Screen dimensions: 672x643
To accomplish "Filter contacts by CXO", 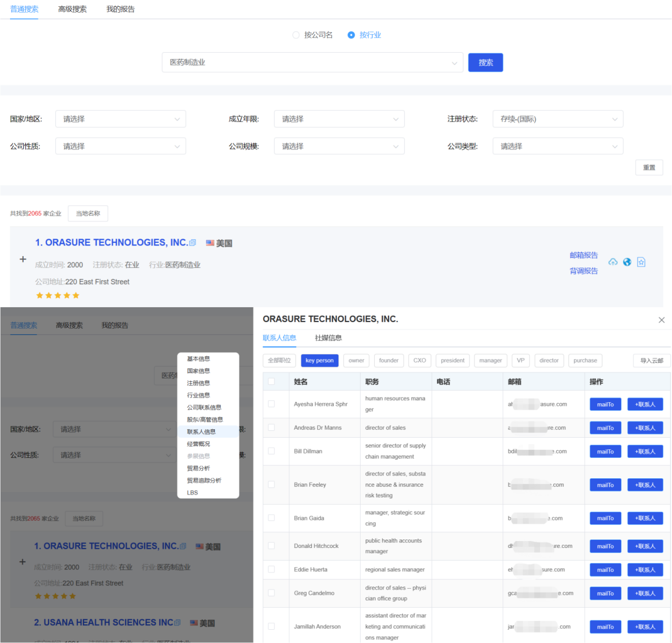I will tap(420, 361).
